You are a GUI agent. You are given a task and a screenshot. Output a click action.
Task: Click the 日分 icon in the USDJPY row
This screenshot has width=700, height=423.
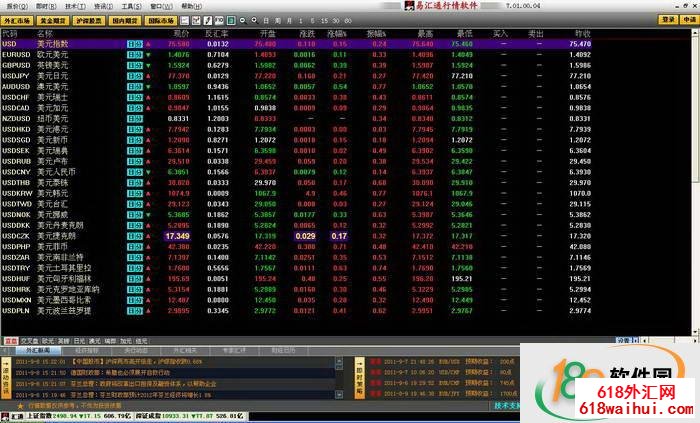[135, 76]
